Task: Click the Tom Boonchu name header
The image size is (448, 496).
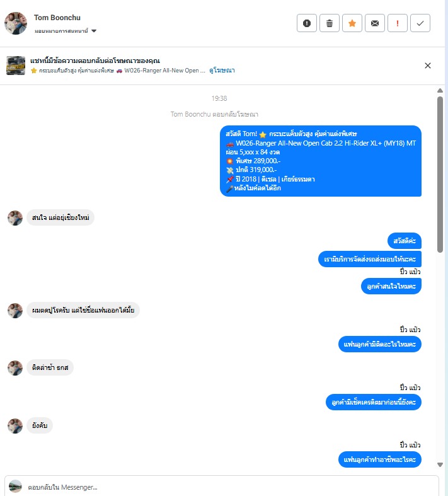Action: point(57,18)
